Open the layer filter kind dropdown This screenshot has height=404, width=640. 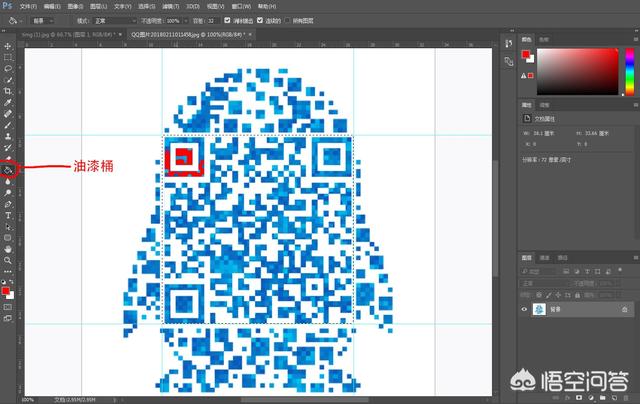(538, 271)
